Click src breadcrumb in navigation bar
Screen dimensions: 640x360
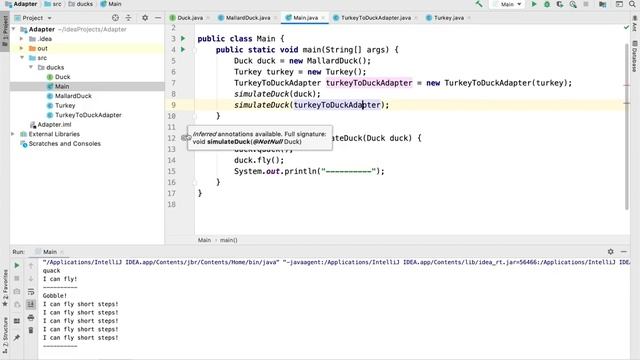click(x=53, y=4)
